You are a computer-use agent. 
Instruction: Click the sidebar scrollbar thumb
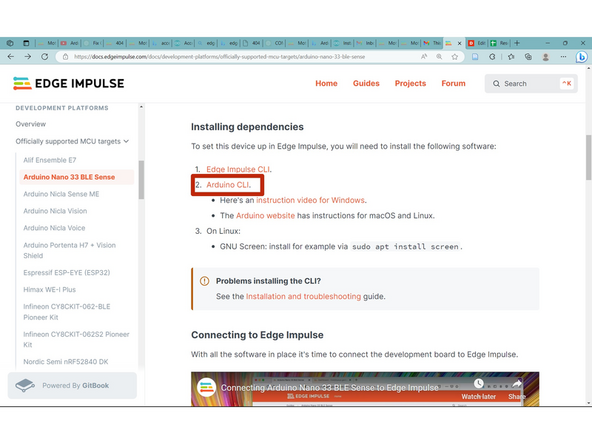tap(141, 179)
